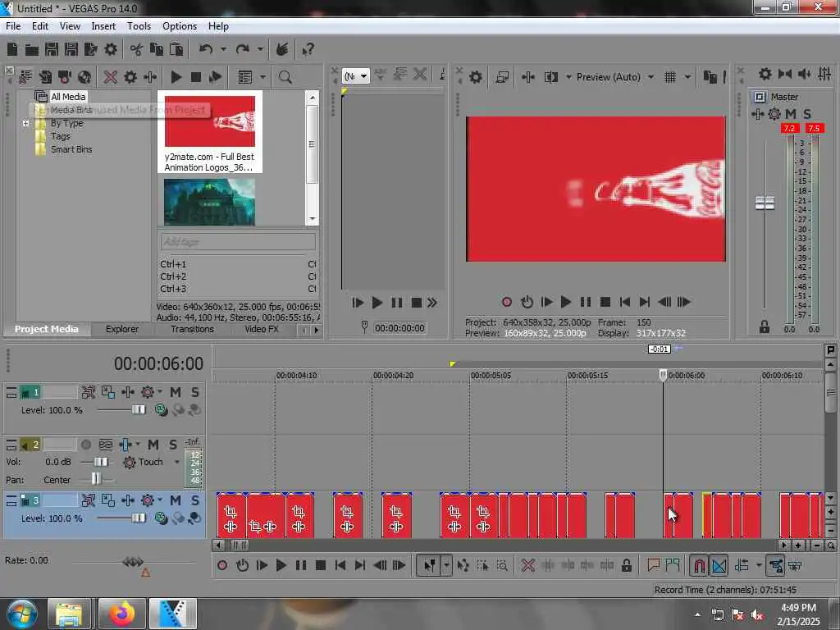Screen dimensions: 840x630
Task: Paste from clipboard with the Paste icon
Action: point(176,50)
